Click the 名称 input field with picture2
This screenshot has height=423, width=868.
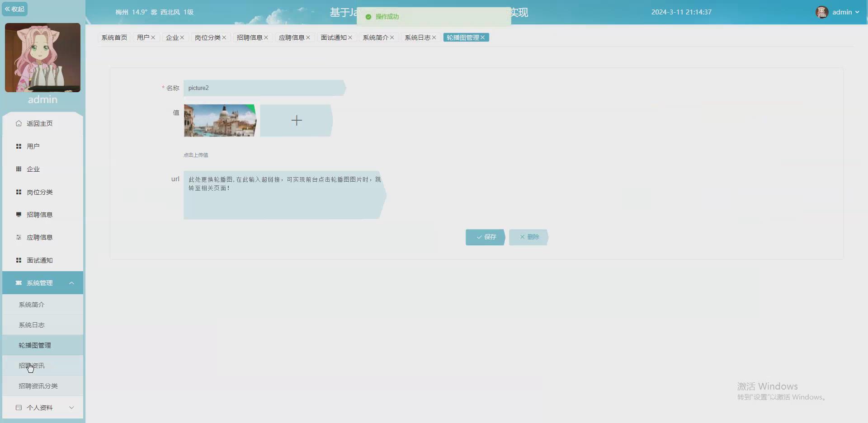tap(264, 88)
